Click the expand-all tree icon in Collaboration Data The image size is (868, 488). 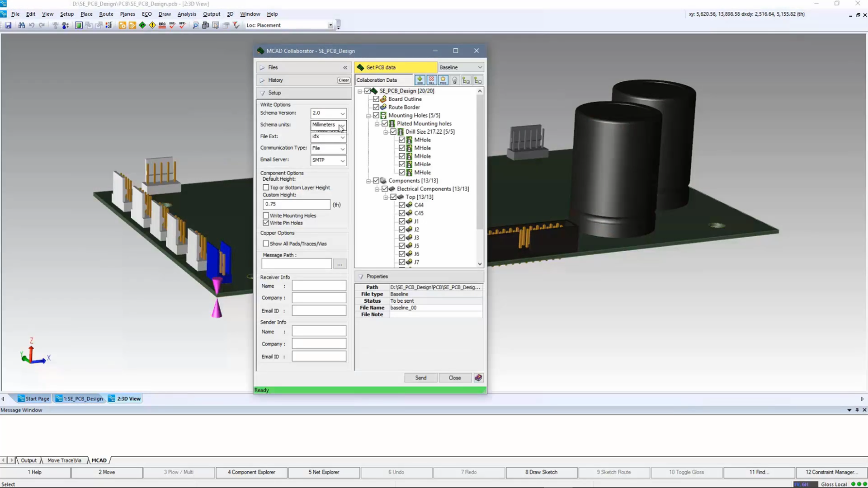coord(467,80)
